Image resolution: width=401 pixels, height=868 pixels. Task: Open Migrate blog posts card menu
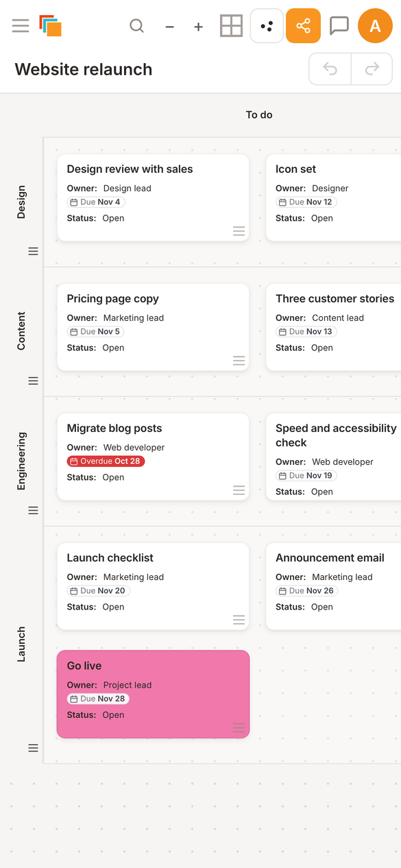239,490
